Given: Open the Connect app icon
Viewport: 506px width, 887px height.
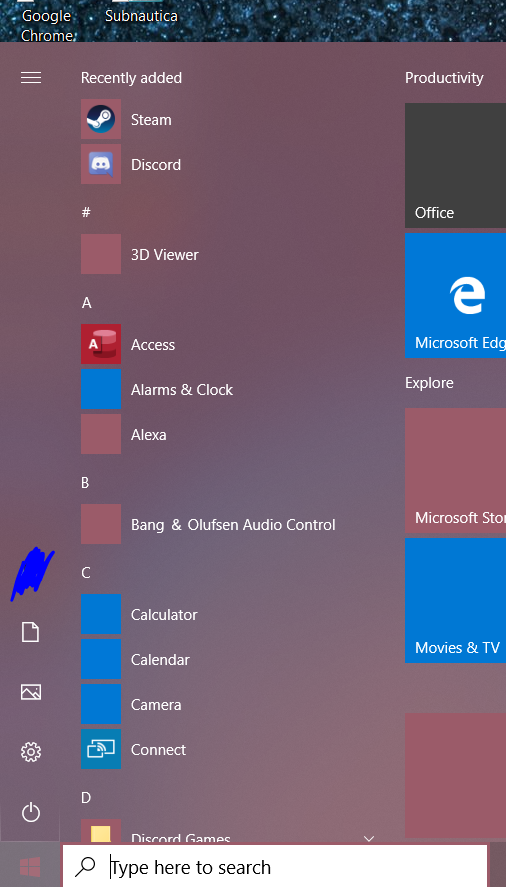Looking at the screenshot, I should (x=101, y=749).
